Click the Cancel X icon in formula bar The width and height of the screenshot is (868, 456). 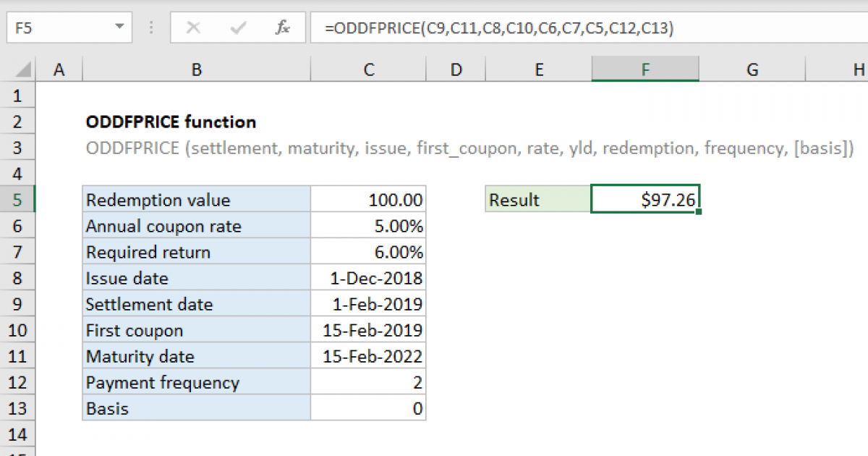[x=193, y=28]
